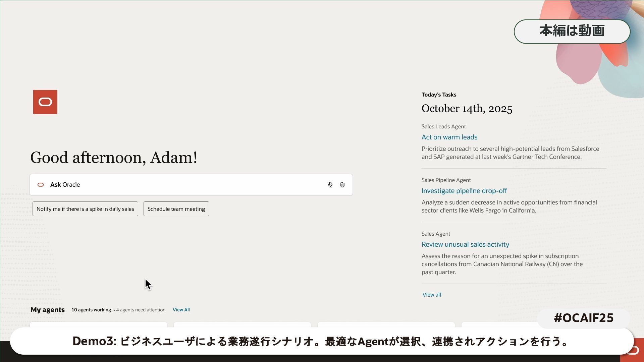Click the My agents heading
The height and width of the screenshot is (362, 644).
(x=48, y=310)
